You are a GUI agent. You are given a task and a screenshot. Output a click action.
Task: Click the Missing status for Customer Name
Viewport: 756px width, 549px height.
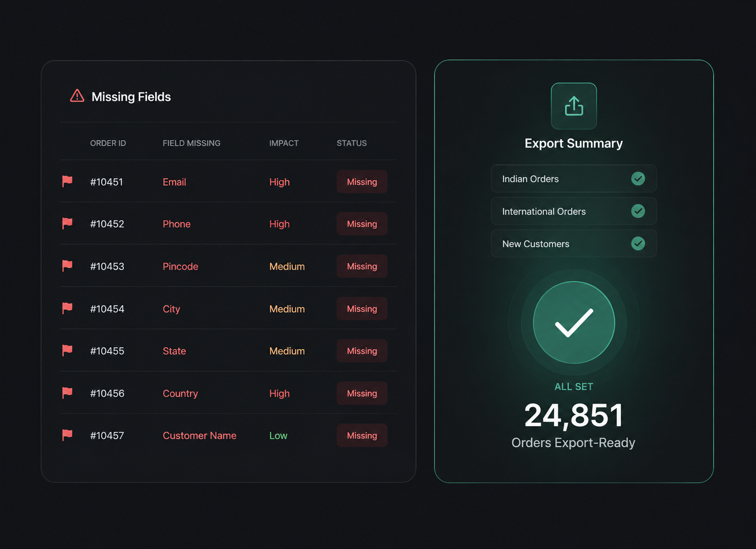(362, 436)
